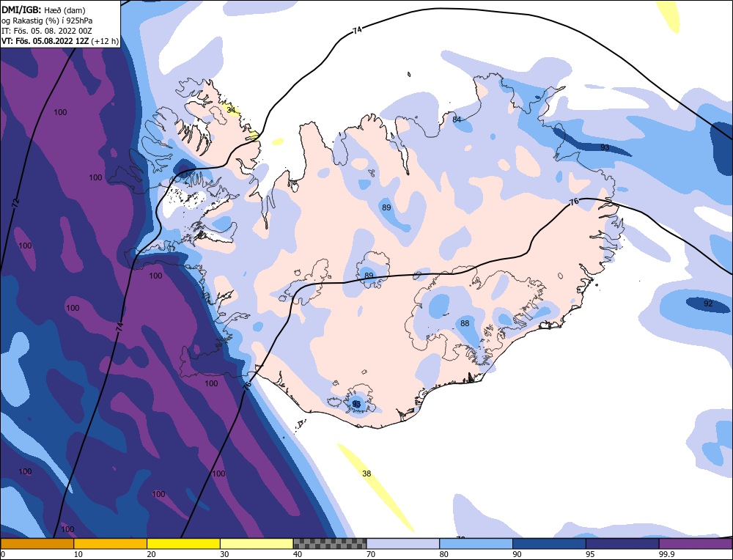
Task: Click the "92" value in the dark blue oval
Action: pos(708,304)
